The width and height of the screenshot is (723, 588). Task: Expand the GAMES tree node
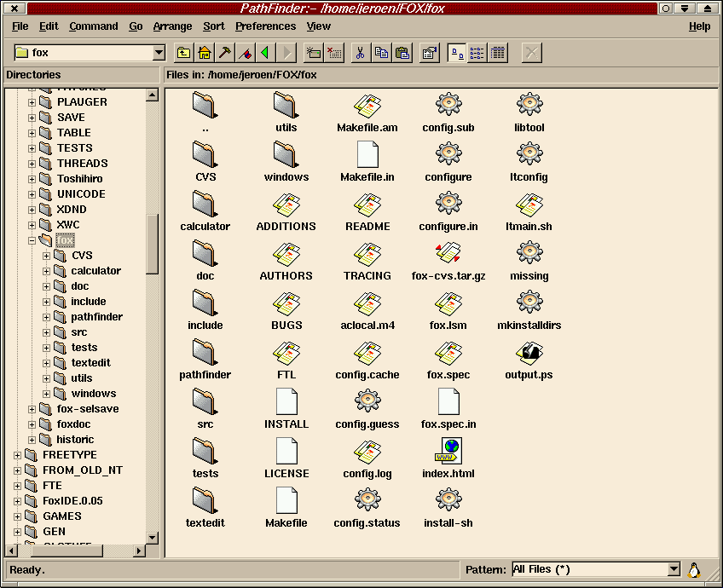pyautogui.click(x=17, y=516)
